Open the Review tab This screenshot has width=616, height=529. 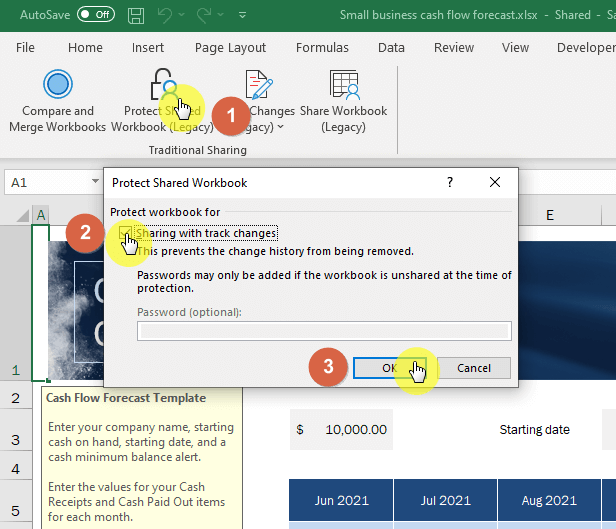(x=454, y=48)
